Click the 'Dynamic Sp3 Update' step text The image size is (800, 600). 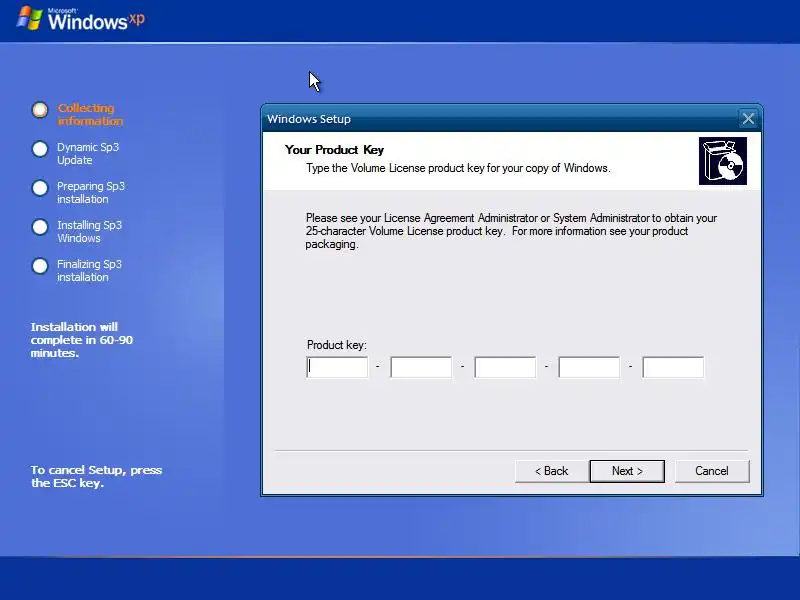click(88, 154)
